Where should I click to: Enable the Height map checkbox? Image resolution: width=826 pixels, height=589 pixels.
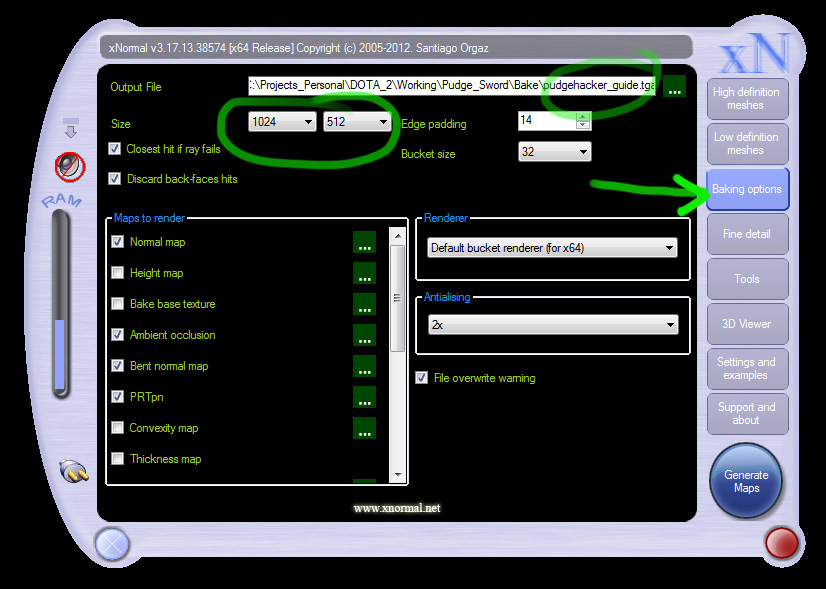point(117,272)
